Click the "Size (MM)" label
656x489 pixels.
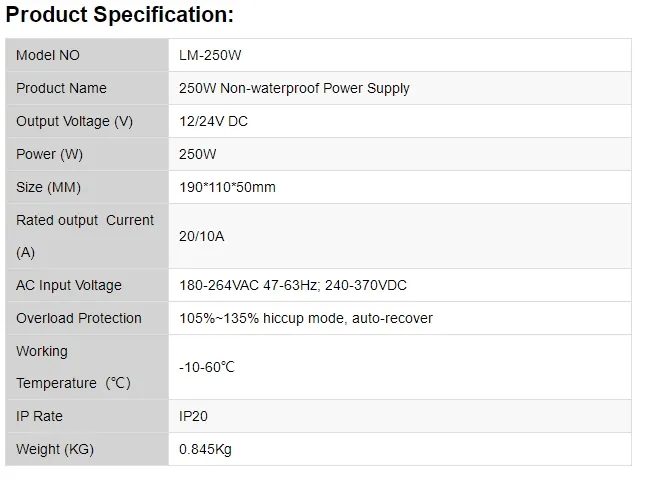pyautogui.click(x=48, y=187)
